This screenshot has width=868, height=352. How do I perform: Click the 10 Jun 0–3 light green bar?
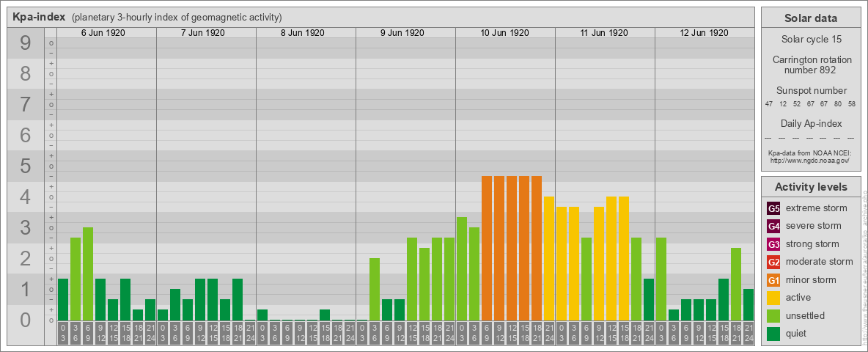[462, 268]
